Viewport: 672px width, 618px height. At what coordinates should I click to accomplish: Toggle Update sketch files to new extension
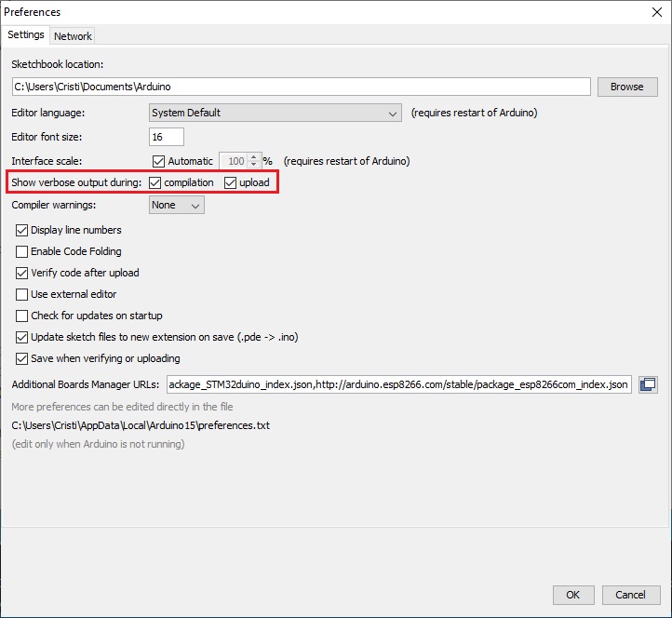[x=21, y=337]
